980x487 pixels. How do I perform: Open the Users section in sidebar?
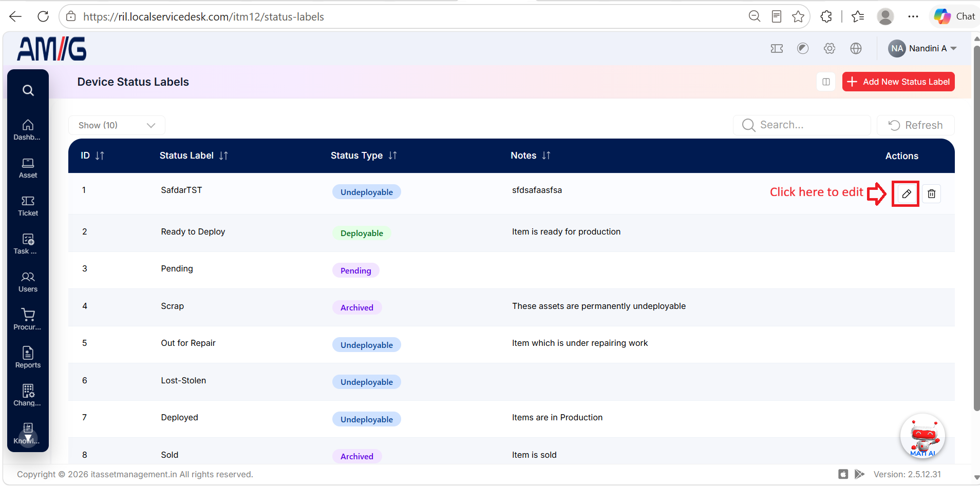(28, 282)
